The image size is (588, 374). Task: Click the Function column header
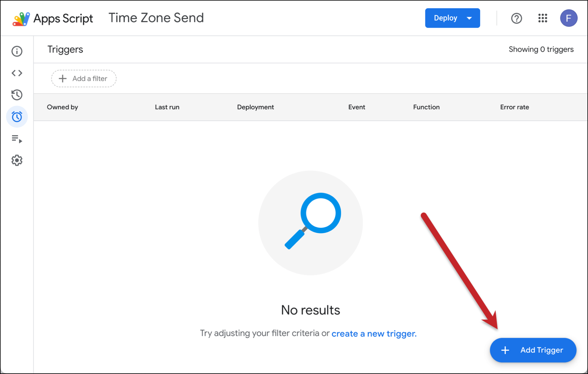pos(426,107)
